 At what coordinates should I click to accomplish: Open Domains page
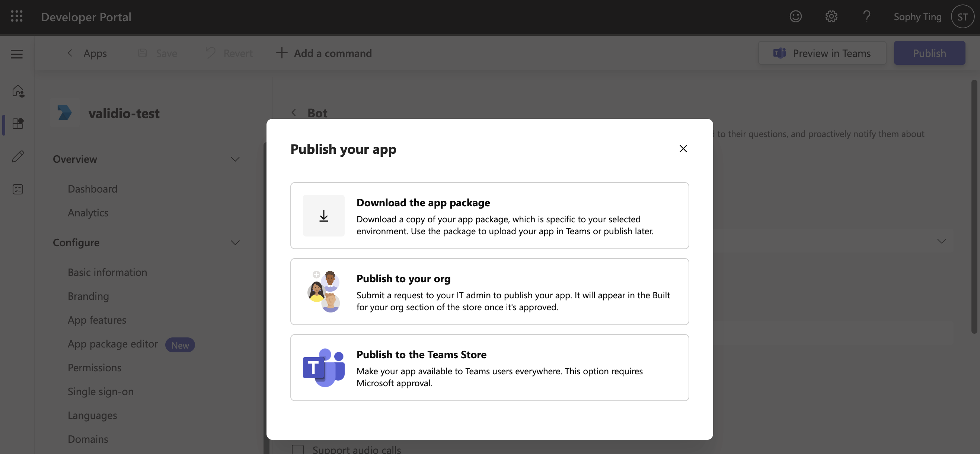point(88,439)
